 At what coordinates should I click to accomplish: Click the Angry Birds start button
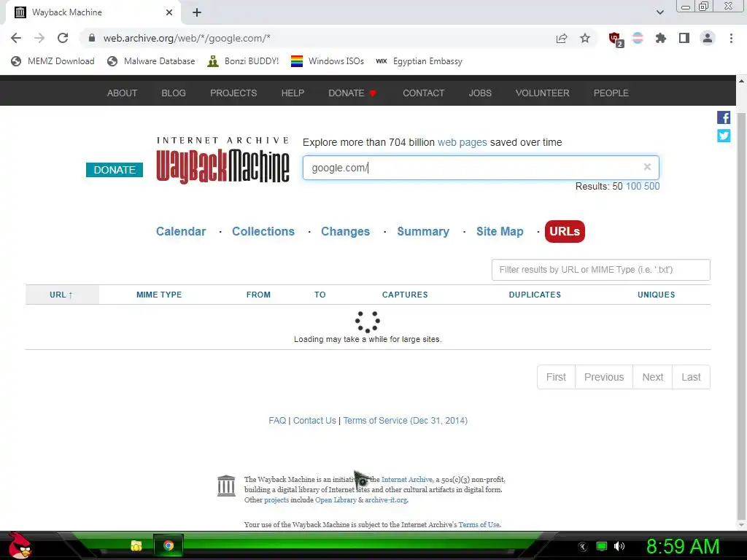20,546
